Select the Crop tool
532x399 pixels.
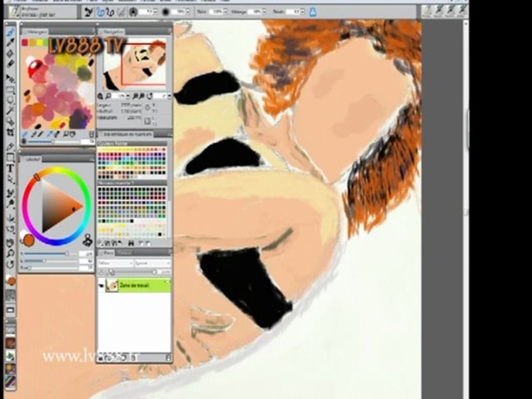[x=11, y=132]
